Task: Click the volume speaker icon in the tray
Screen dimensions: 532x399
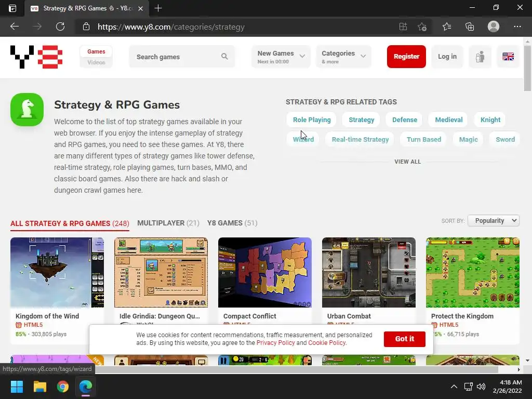Action: pyautogui.click(x=481, y=387)
